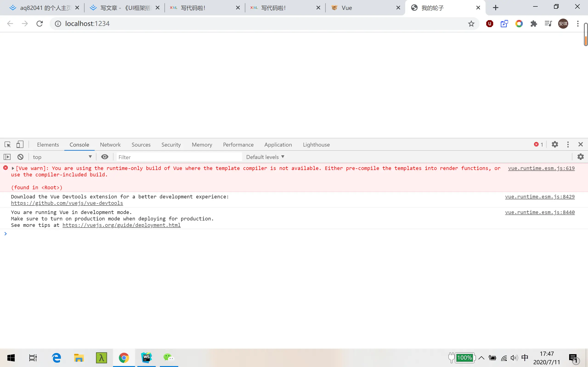Open console settings gear at right
Viewport: 588px width, 367px height.
pos(580,157)
